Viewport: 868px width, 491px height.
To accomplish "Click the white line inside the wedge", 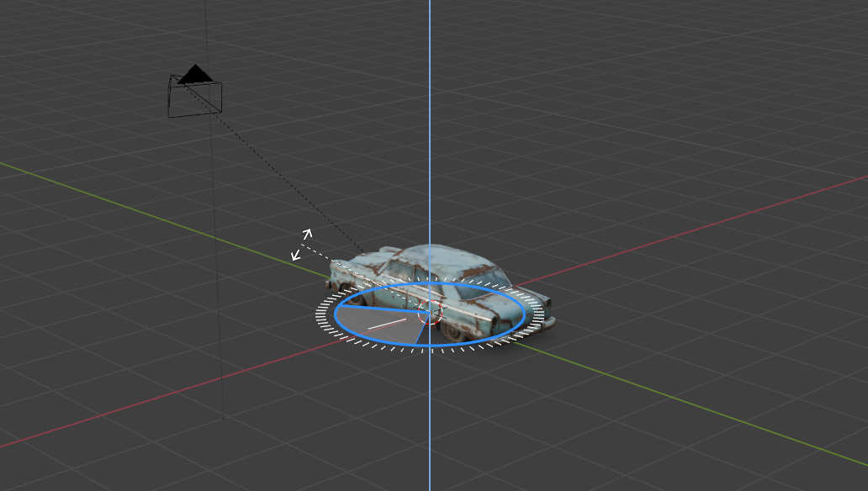I will 386,322.
